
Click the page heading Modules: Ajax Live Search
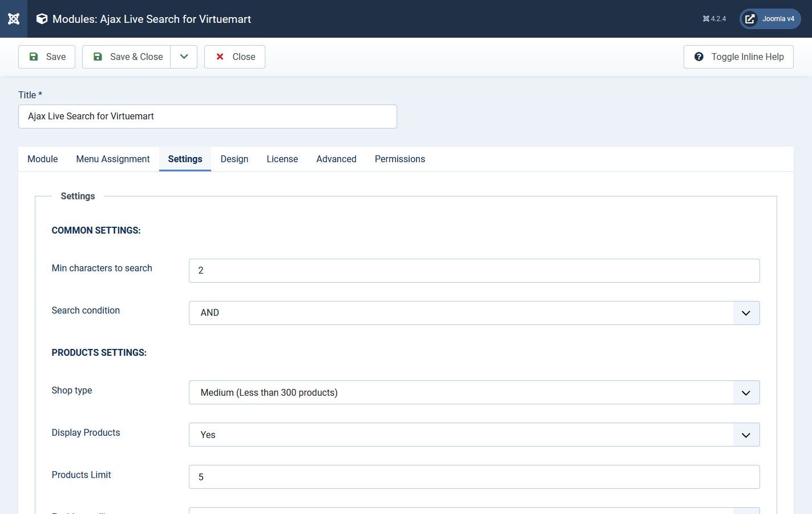152,19
